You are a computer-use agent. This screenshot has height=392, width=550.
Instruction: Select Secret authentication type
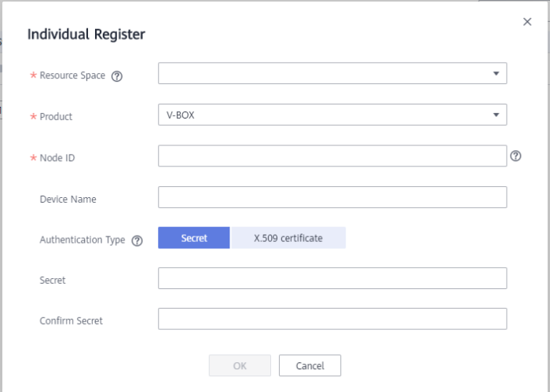click(x=194, y=238)
